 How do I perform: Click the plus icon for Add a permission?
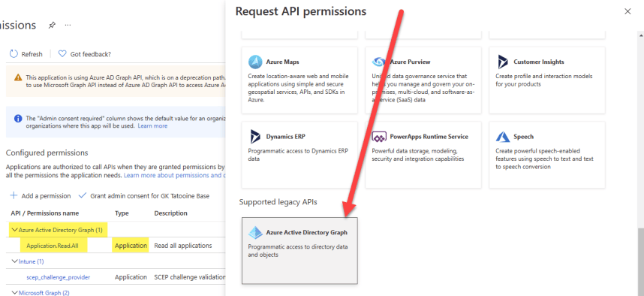click(14, 195)
